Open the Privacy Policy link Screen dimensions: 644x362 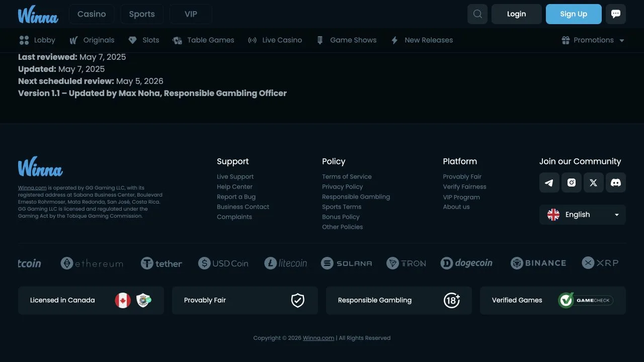(x=342, y=187)
